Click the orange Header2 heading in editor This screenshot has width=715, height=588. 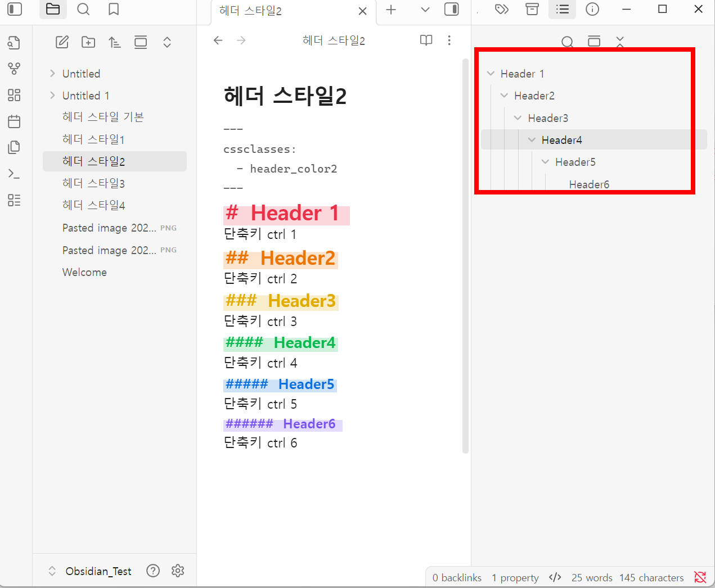click(x=281, y=259)
